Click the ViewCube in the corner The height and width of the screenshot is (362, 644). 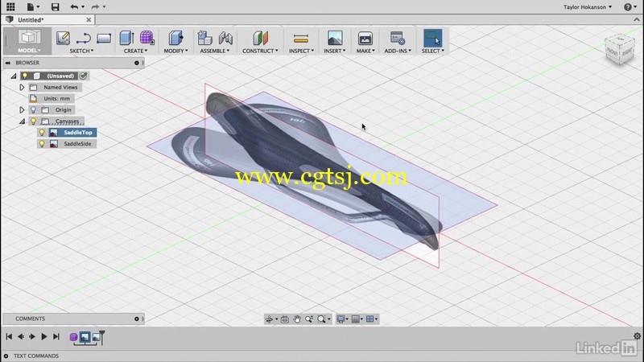click(x=619, y=49)
